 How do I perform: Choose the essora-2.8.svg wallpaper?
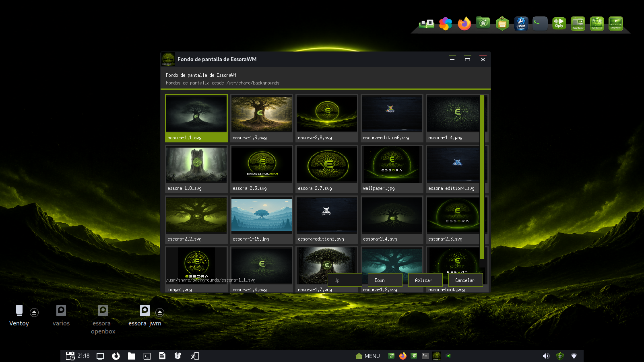point(327,118)
